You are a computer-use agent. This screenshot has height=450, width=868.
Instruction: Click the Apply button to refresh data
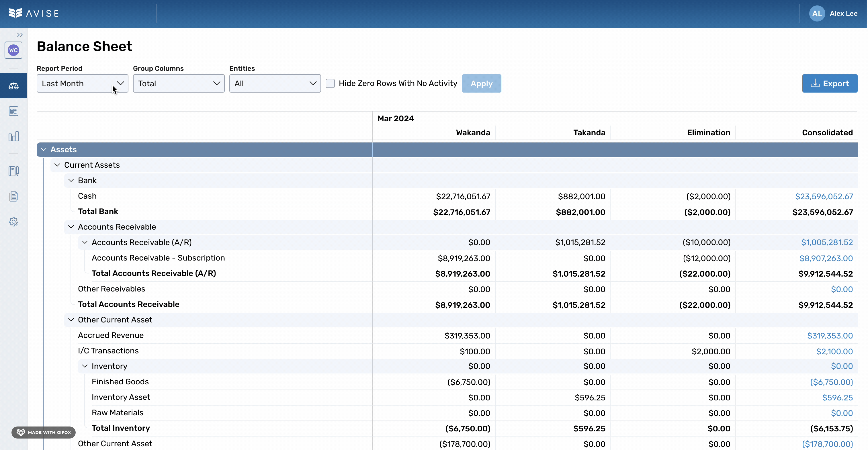pos(481,83)
